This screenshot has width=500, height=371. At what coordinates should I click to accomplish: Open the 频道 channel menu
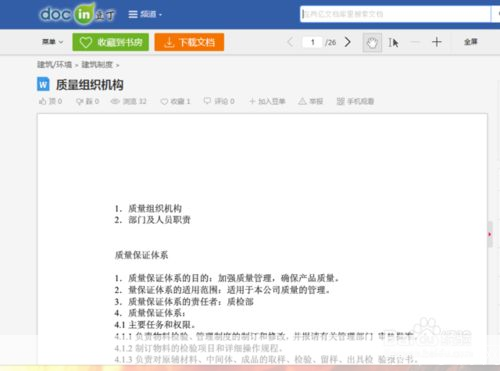(145, 14)
